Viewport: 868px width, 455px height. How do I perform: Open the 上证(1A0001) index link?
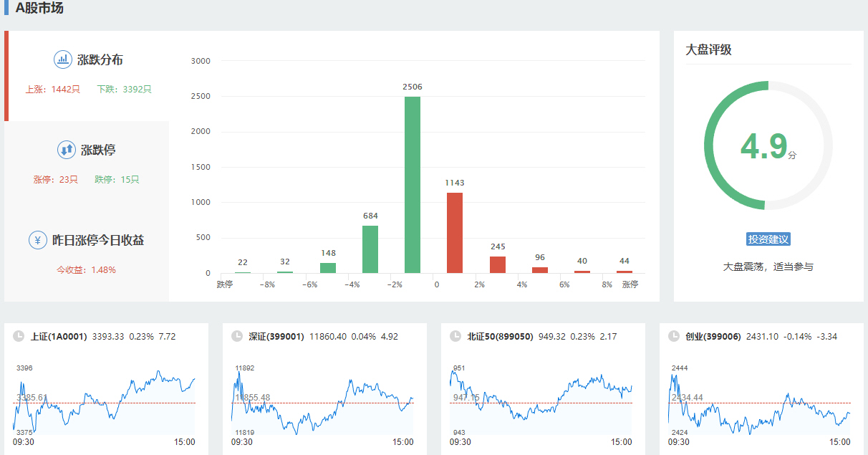[59, 336]
